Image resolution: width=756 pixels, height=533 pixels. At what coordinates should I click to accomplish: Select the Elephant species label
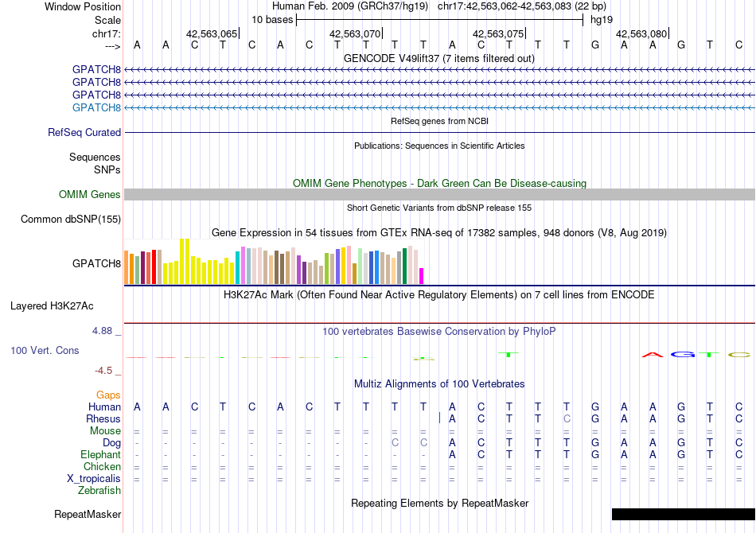point(100,455)
